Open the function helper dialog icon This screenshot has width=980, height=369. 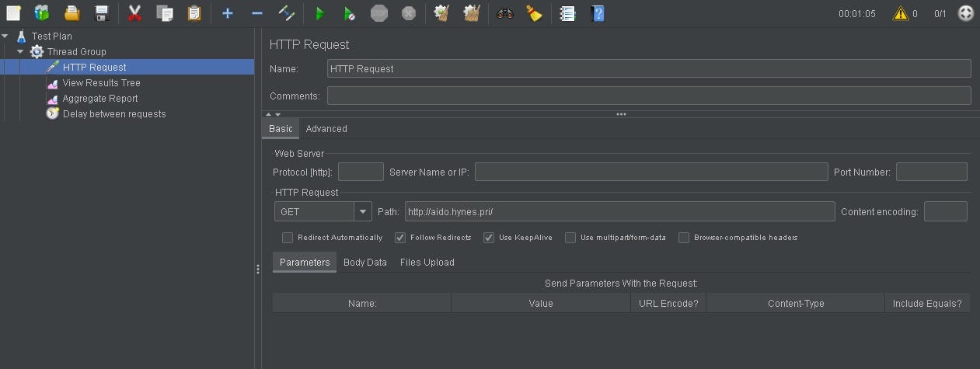(567, 13)
